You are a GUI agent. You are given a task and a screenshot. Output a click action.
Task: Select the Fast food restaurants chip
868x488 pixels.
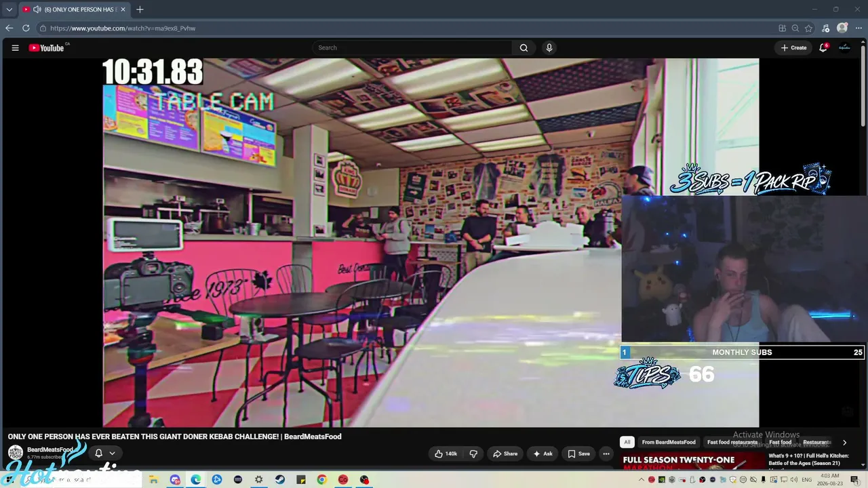click(732, 443)
